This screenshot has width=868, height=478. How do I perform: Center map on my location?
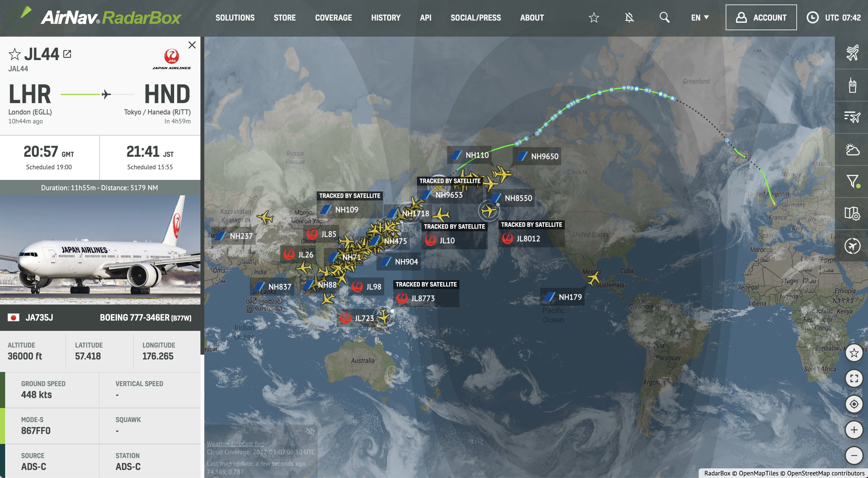[854, 404]
